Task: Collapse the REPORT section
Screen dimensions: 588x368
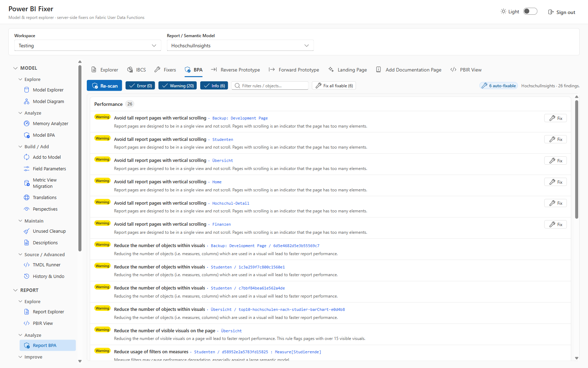Action: tap(15, 290)
